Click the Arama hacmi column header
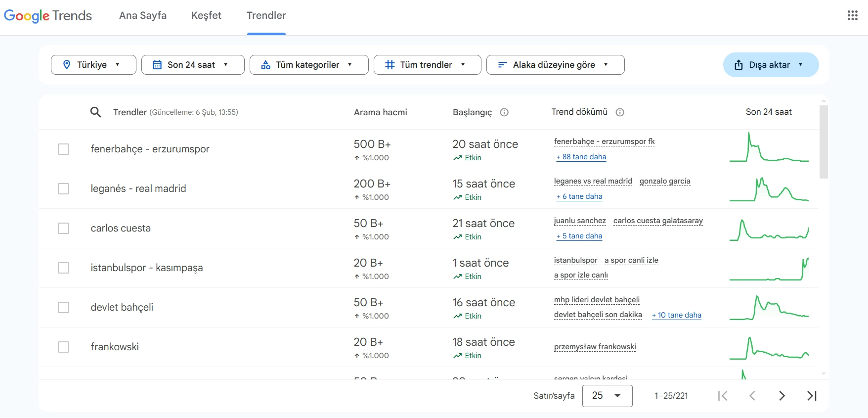This screenshot has width=868, height=418. click(381, 112)
